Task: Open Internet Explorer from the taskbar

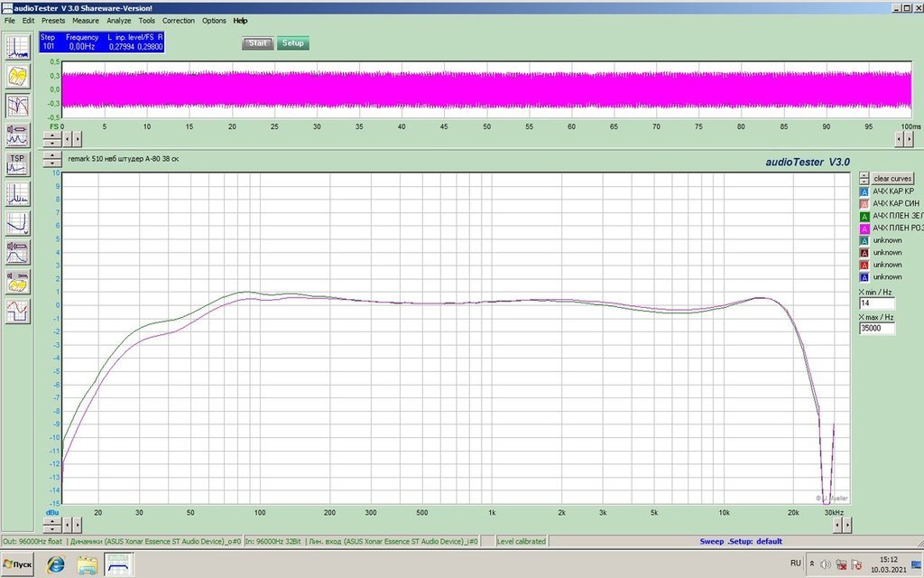Action: [x=56, y=564]
